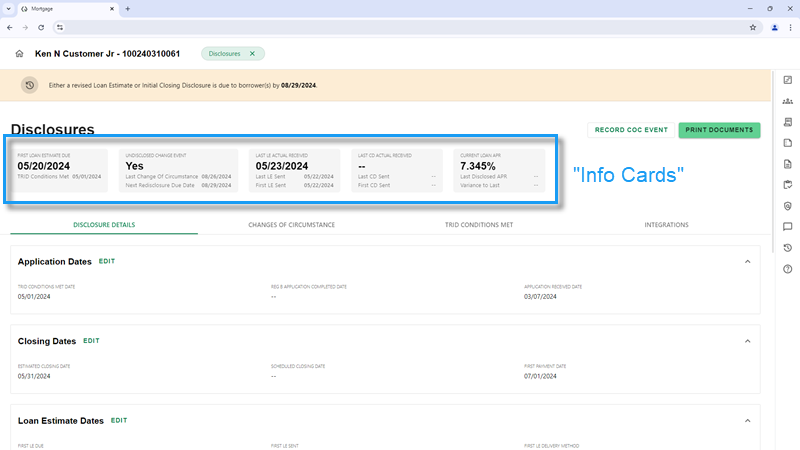Viewport: 800px width, 450px height.
Task: Open the home icon beside customer name
Action: pos(19,54)
